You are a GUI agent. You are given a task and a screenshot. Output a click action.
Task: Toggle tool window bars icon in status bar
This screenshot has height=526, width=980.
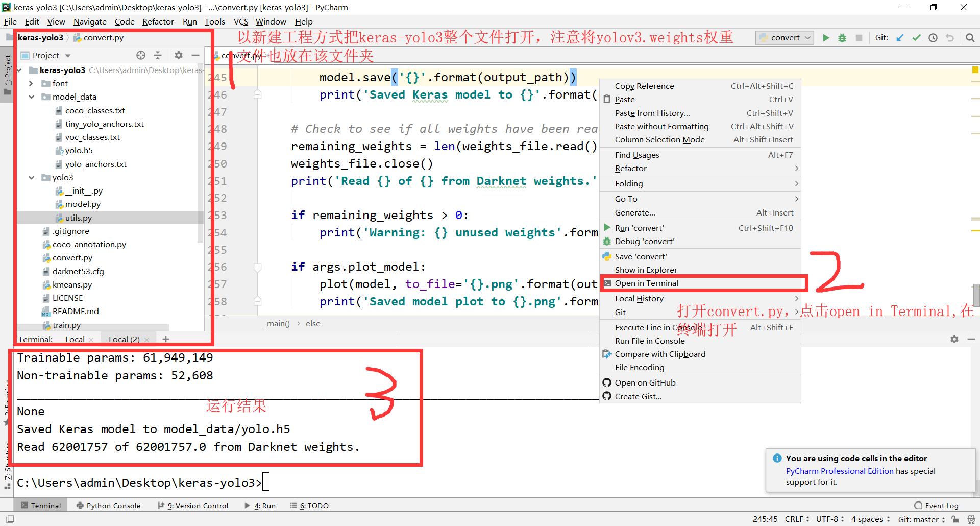10,519
